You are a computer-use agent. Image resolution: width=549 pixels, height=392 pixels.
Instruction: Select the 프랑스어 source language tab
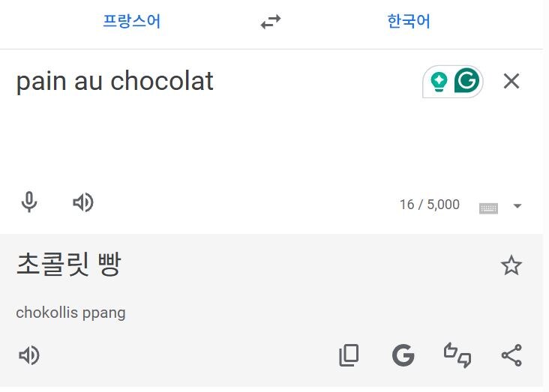tap(132, 21)
